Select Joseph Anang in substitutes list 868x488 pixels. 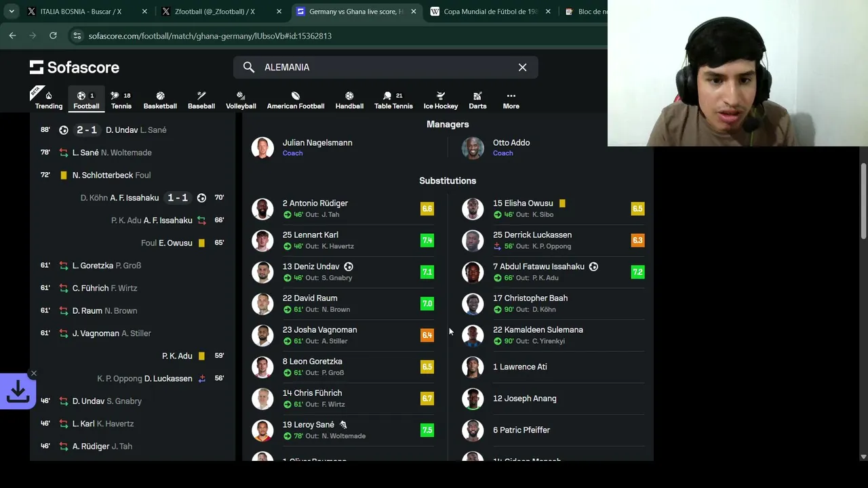pos(553,399)
